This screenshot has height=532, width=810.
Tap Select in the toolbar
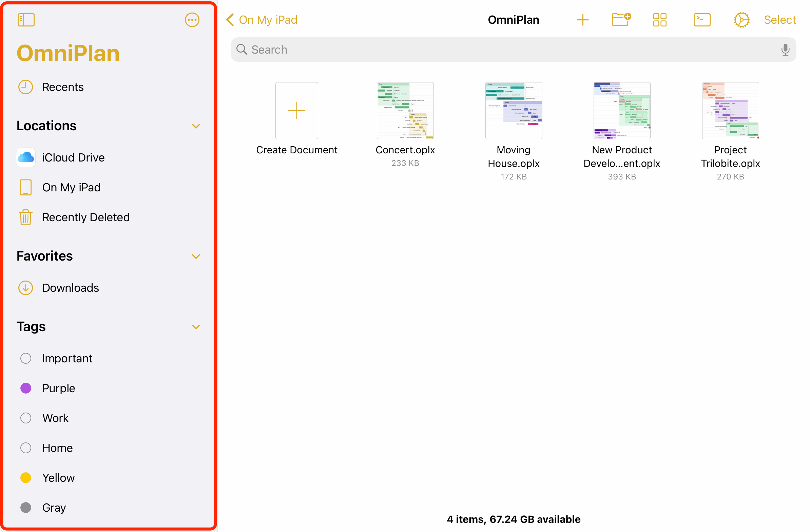780,20
